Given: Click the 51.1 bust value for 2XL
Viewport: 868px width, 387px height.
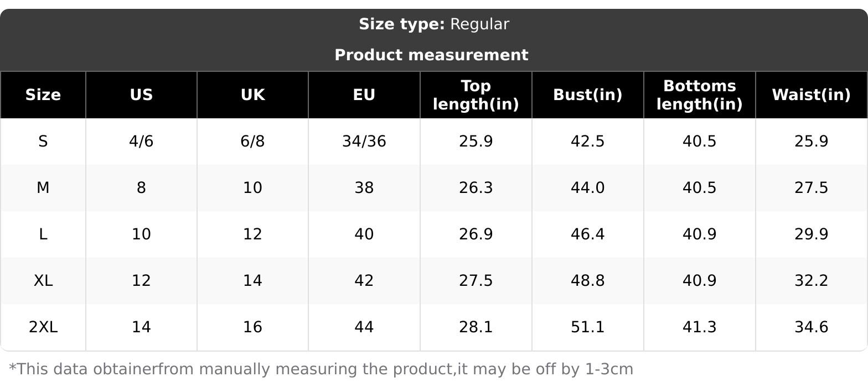Looking at the screenshot, I should (x=587, y=327).
